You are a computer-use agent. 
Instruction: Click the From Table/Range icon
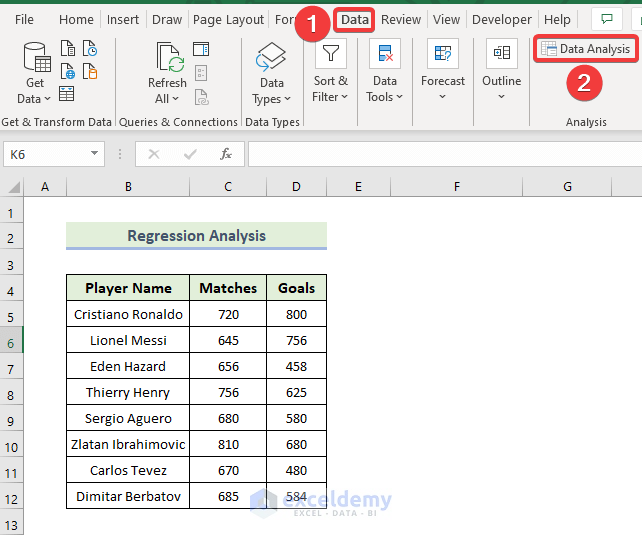(x=66, y=94)
